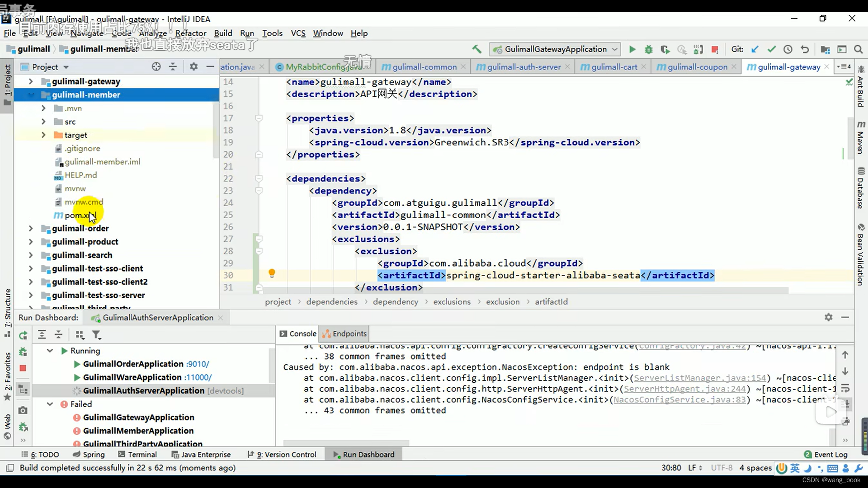Locate opened file in Project tree
Screen dimensions: 868x488
point(156,67)
